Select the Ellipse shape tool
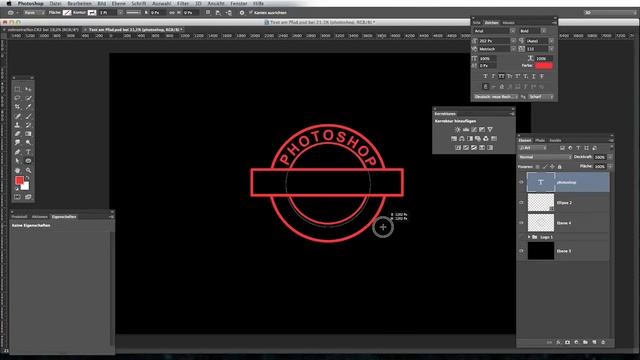This screenshot has height=360, width=640. 28,161
